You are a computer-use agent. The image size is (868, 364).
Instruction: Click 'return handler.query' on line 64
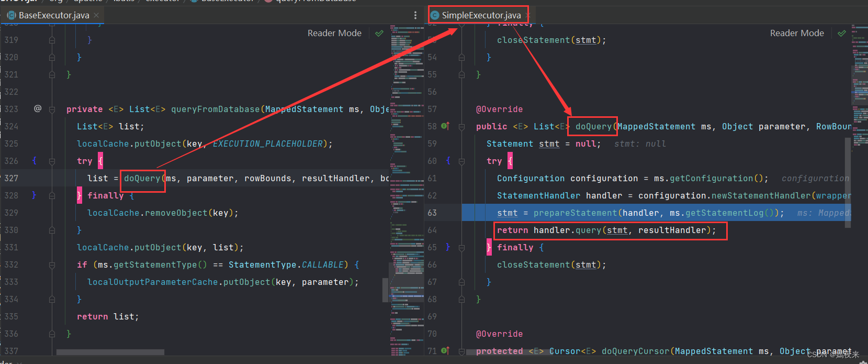click(549, 230)
